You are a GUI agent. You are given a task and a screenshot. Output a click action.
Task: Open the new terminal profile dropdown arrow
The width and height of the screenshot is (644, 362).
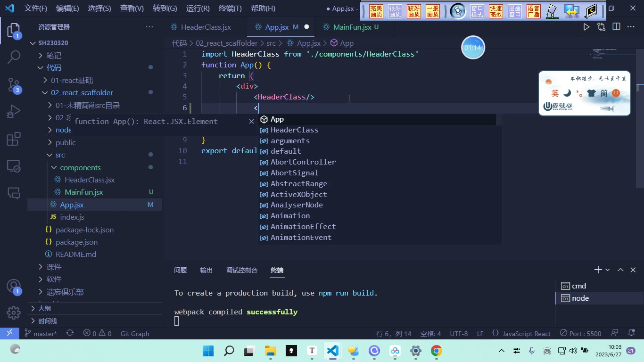608,270
